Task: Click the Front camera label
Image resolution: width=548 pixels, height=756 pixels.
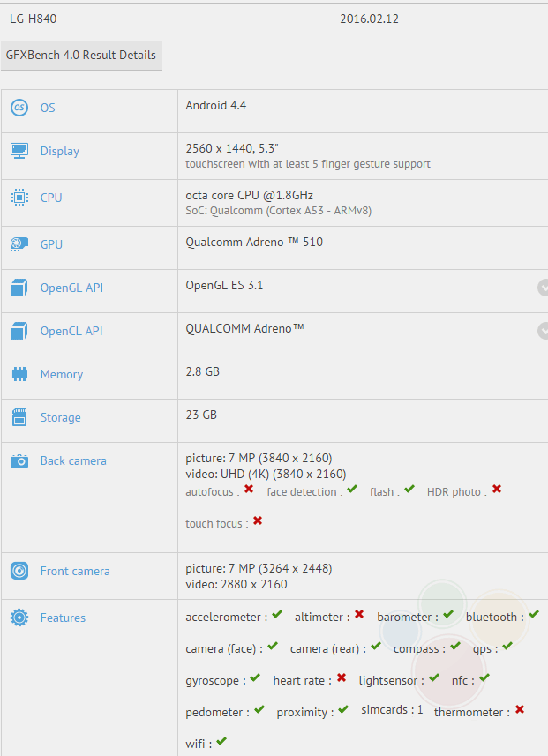Action: pyautogui.click(x=75, y=572)
